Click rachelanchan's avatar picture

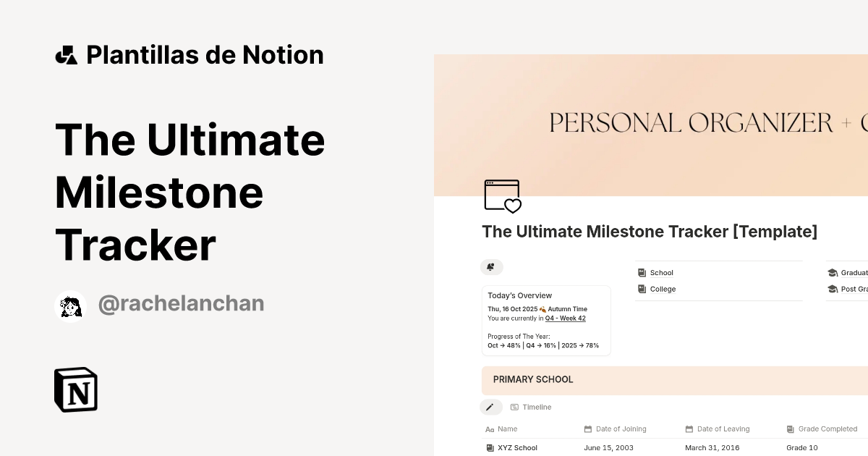pos(70,304)
